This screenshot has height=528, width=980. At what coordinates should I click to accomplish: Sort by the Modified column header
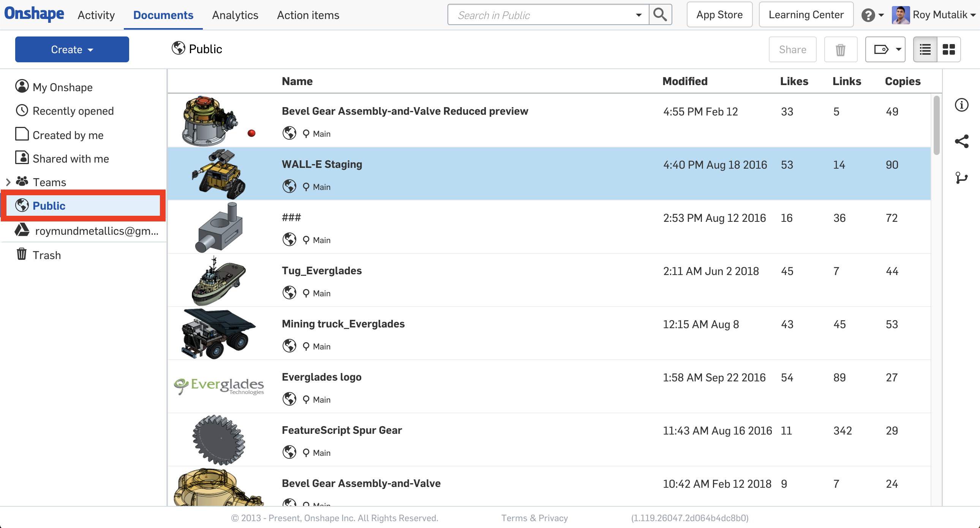click(x=685, y=81)
